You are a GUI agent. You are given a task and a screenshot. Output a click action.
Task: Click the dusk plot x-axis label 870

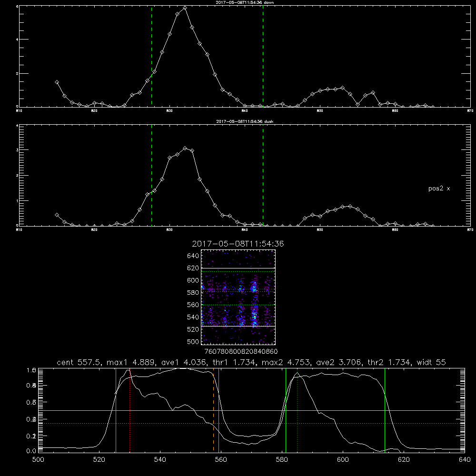click(470, 230)
